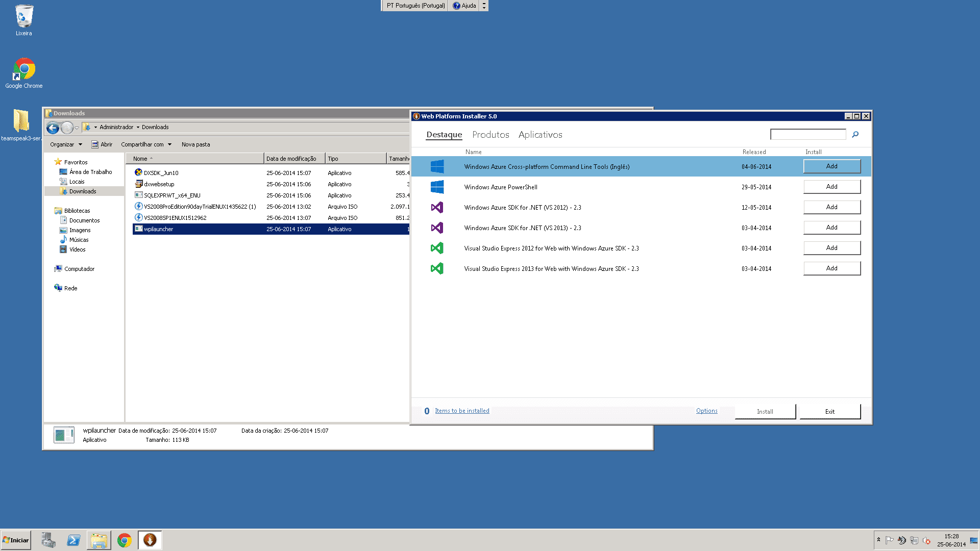This screenshot has height=551, width=980.
Task: Open the Google Chrome desktop shortcut
Action: click(24, 73)
